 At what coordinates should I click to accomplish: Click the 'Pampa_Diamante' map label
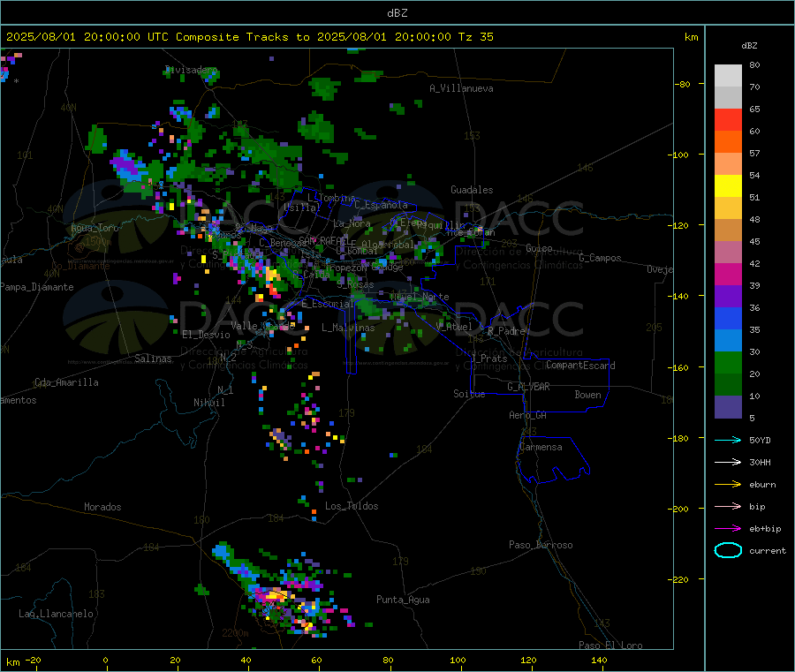tap(37, 287)
